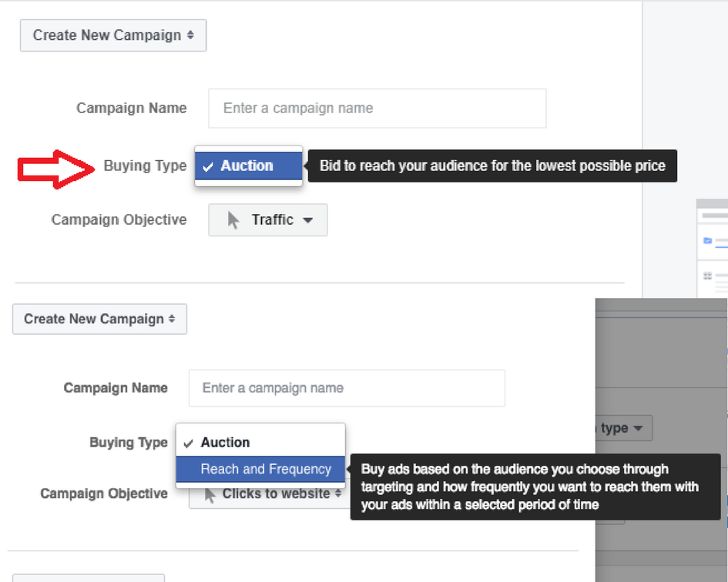Expand the Clicks to website objective dropdown
The width and height of the screenshot is (728, 582).
coord(273,494)
